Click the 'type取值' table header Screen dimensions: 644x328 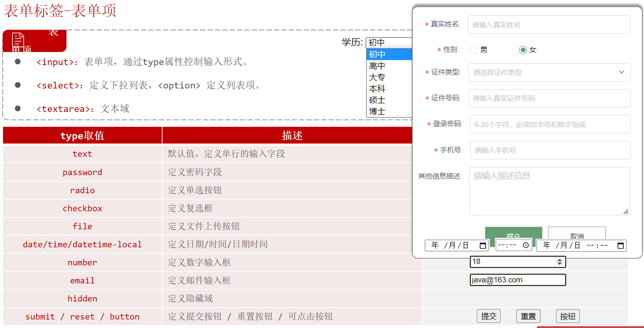[x=82, y=135]
